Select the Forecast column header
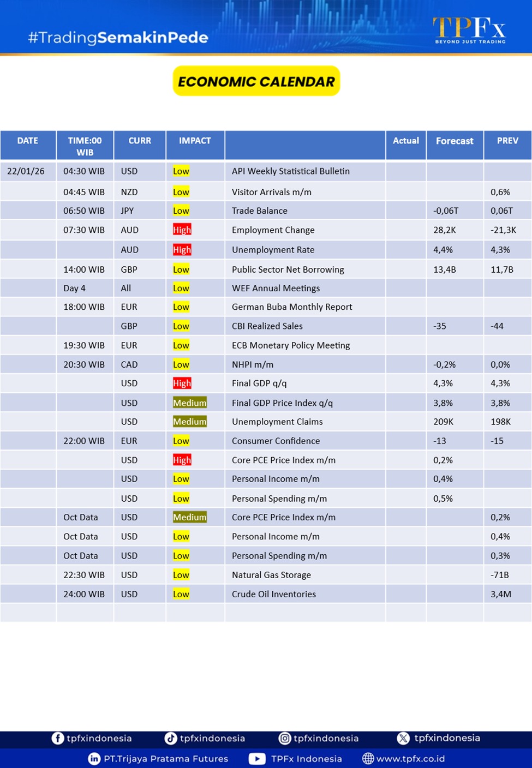The image size is (532, 768). tap(454, 141)
